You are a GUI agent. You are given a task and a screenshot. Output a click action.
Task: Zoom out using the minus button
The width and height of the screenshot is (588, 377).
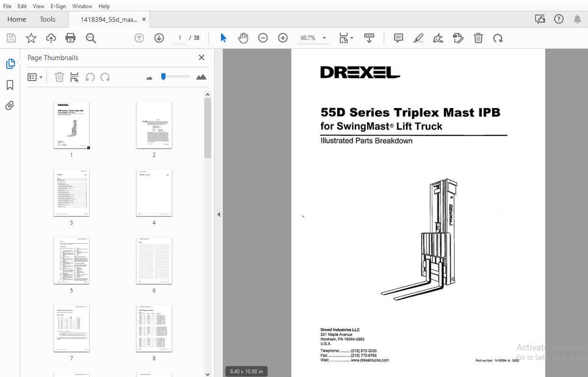(263, 38)
